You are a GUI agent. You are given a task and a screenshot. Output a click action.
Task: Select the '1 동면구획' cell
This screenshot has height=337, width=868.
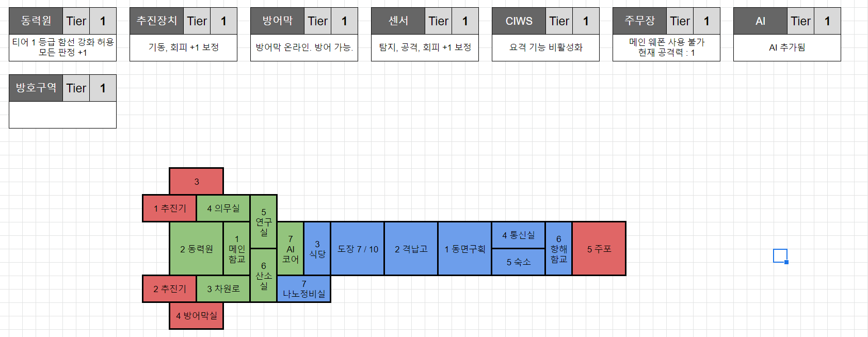point(465,249)
